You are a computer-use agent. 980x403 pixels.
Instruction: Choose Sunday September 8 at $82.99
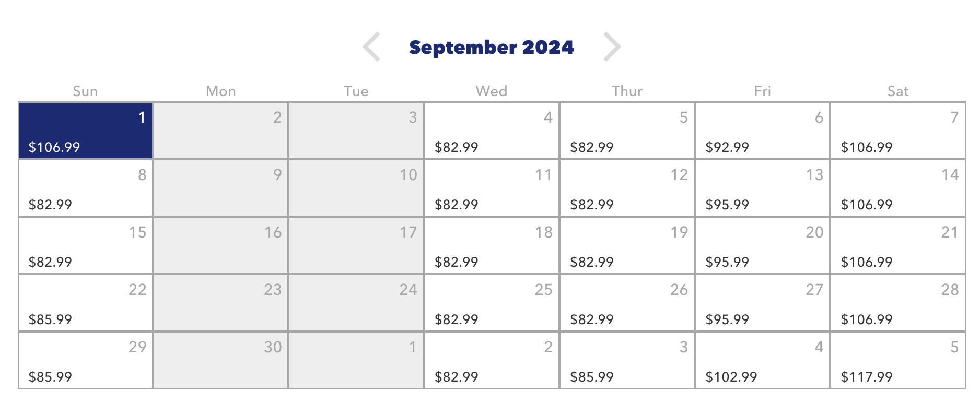[x=86, y=188]
